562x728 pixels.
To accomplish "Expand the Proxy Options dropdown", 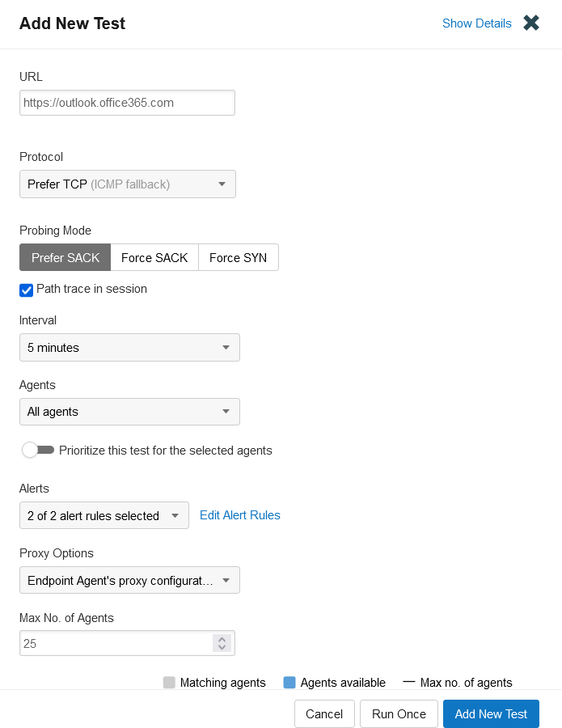I will pyautogui.click(x=129, y=580).
